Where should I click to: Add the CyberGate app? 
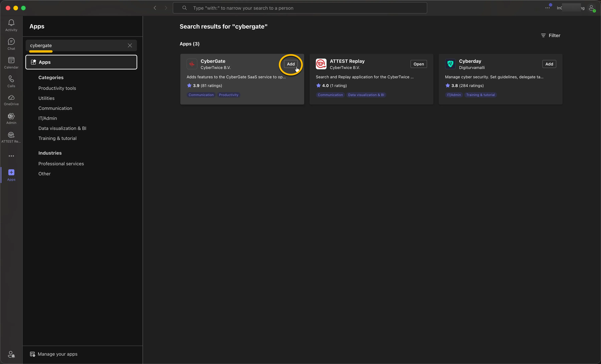pos(290,64)
